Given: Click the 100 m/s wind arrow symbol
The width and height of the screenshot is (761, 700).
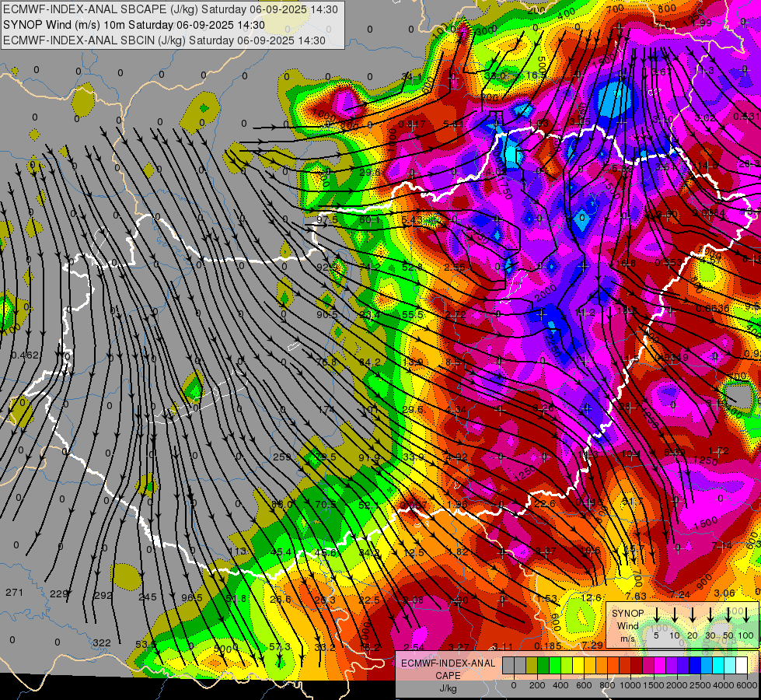Looking at the screenshot, I should coord(746,614).
